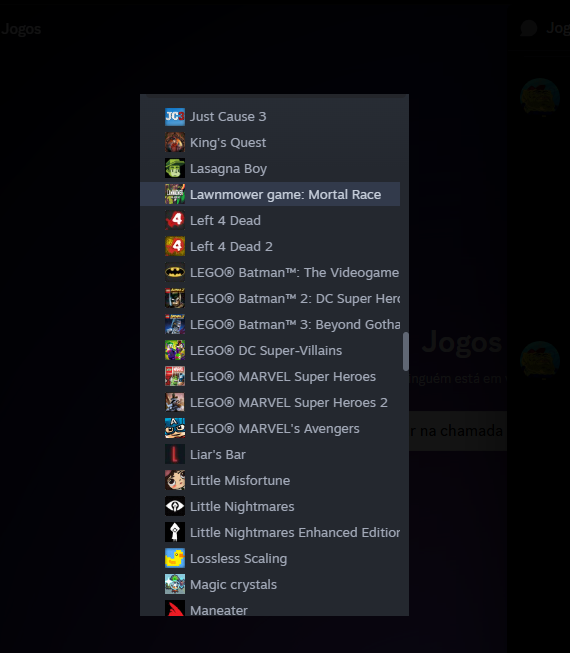Select Maneater at the list bottom

[270, 609]
